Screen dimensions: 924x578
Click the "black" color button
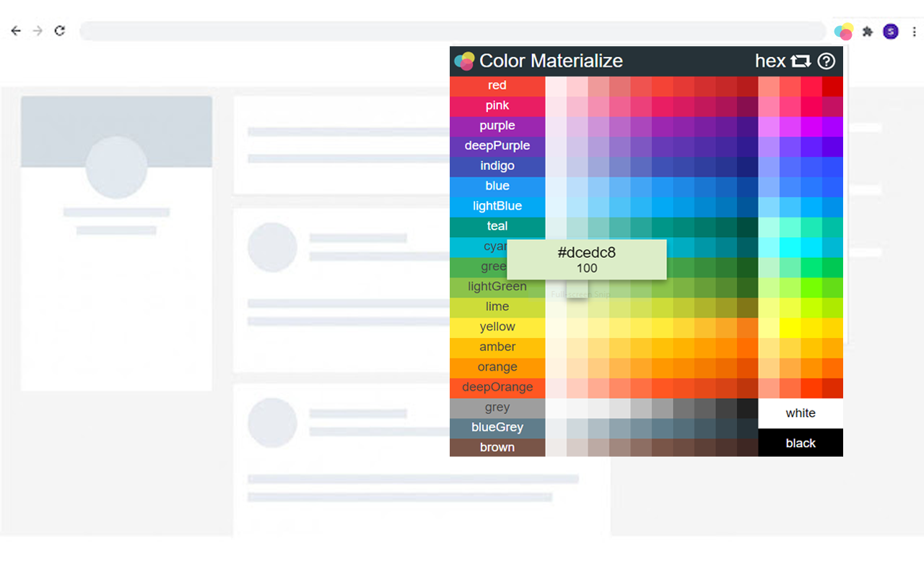(x=800, y=443)
